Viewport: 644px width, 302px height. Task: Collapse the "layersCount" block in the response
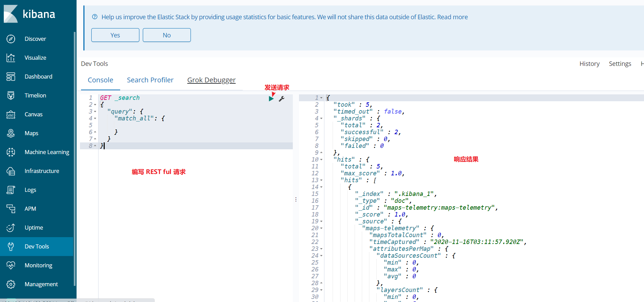click(x=321, y=290)
